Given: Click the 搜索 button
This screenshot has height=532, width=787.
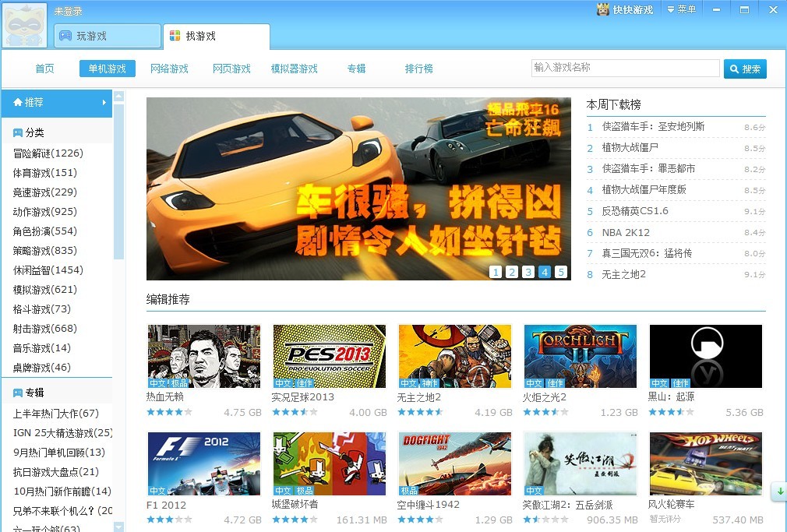Looking at the screenshot, I should (x=746, y=69).
